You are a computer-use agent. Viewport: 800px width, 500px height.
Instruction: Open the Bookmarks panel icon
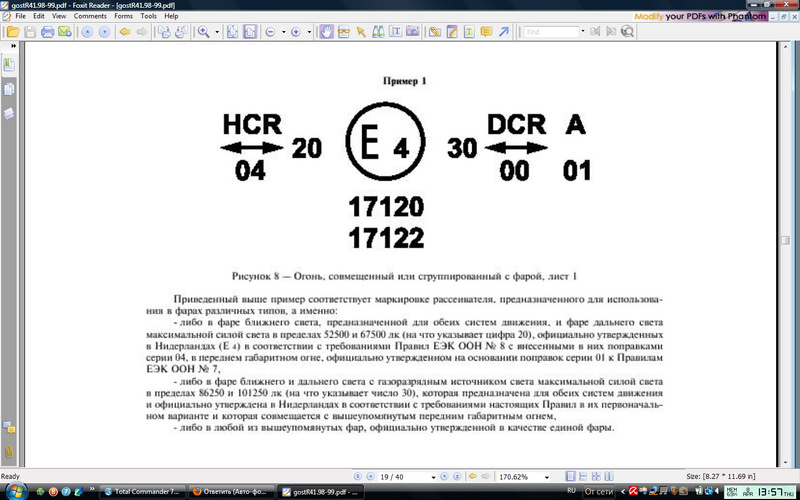(x=9, y=65)
